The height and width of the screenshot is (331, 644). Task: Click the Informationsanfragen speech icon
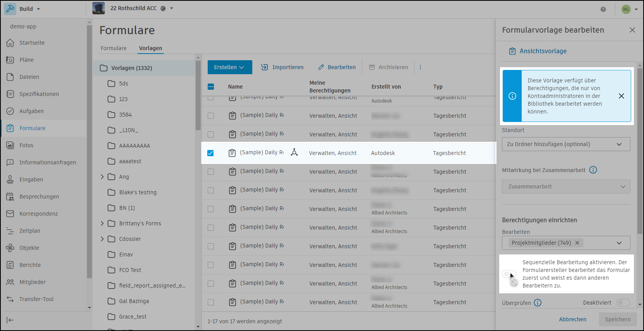coord(10,162)
